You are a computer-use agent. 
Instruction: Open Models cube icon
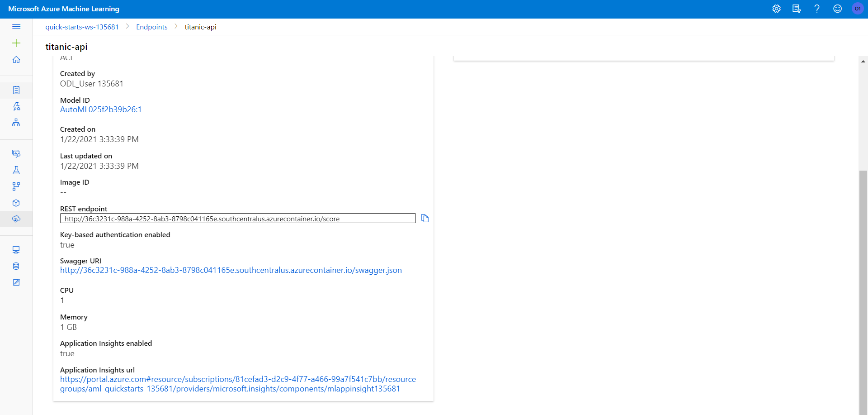tap(16, 203)
